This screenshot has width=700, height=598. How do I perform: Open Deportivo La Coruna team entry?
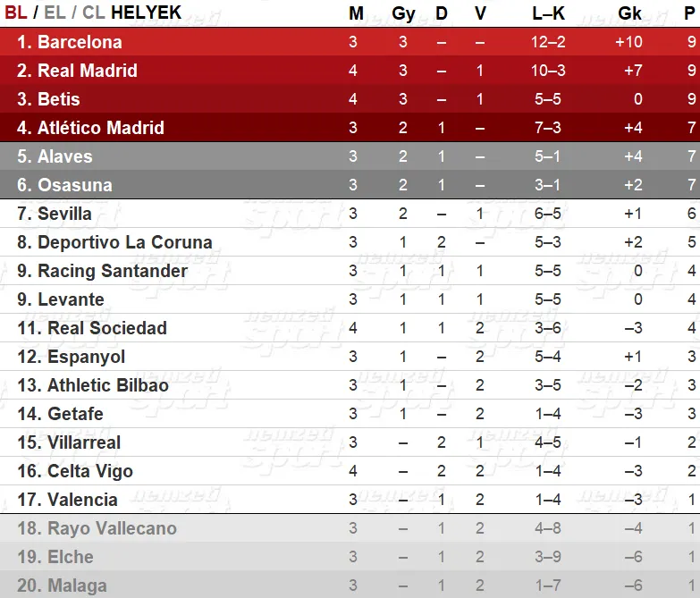click(350, 242)
